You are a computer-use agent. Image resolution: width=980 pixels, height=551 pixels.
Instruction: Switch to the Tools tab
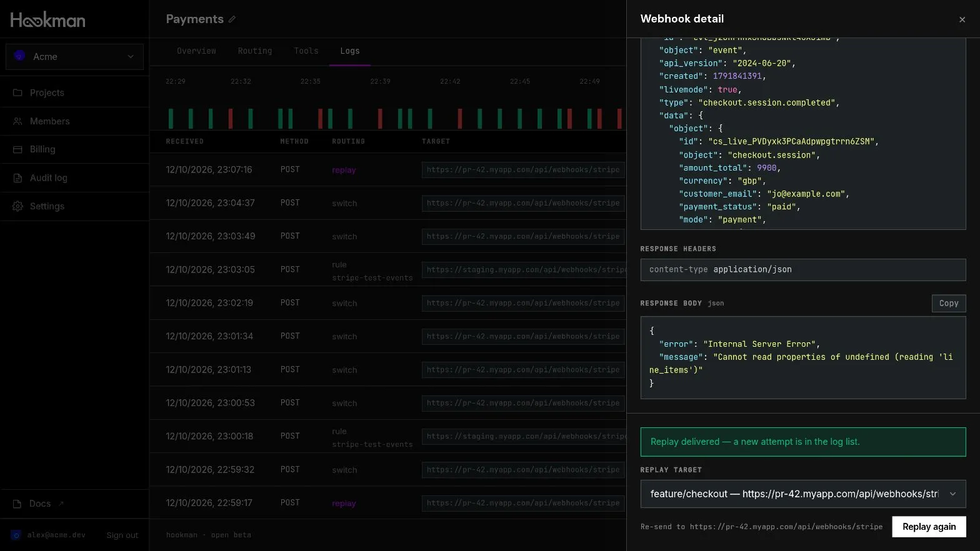click(306, 51)
